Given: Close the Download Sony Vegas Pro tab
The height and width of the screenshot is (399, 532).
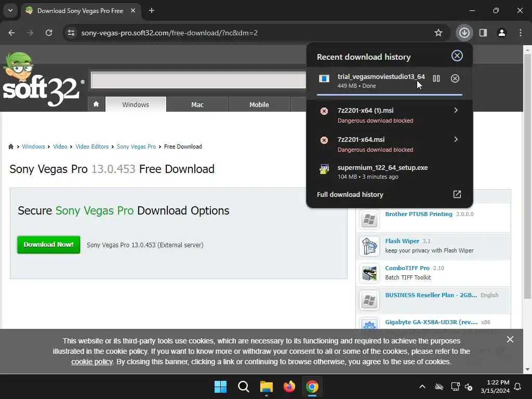Looking at the screenshot, I should click(133, 10).
